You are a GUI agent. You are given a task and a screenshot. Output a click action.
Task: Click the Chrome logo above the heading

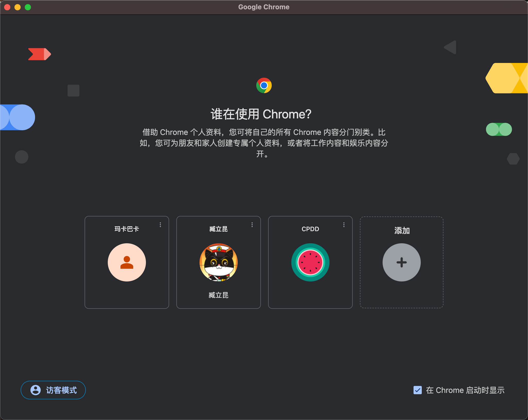click(x=264, y=85)
